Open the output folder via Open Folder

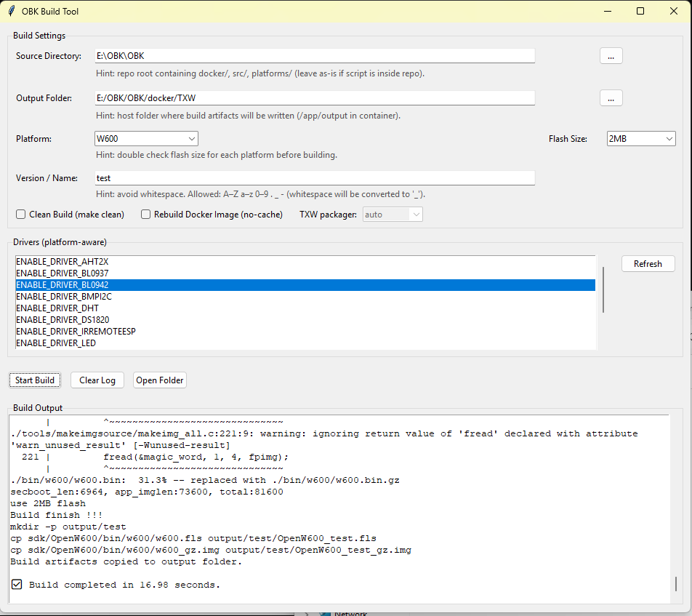point(159,380)
